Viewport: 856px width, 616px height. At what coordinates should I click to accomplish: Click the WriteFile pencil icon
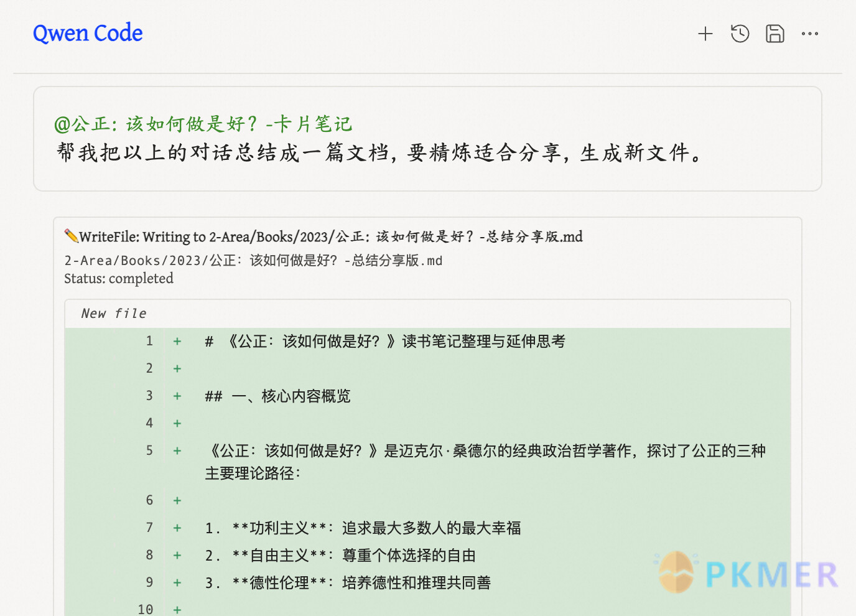click(x=71, y=236)
